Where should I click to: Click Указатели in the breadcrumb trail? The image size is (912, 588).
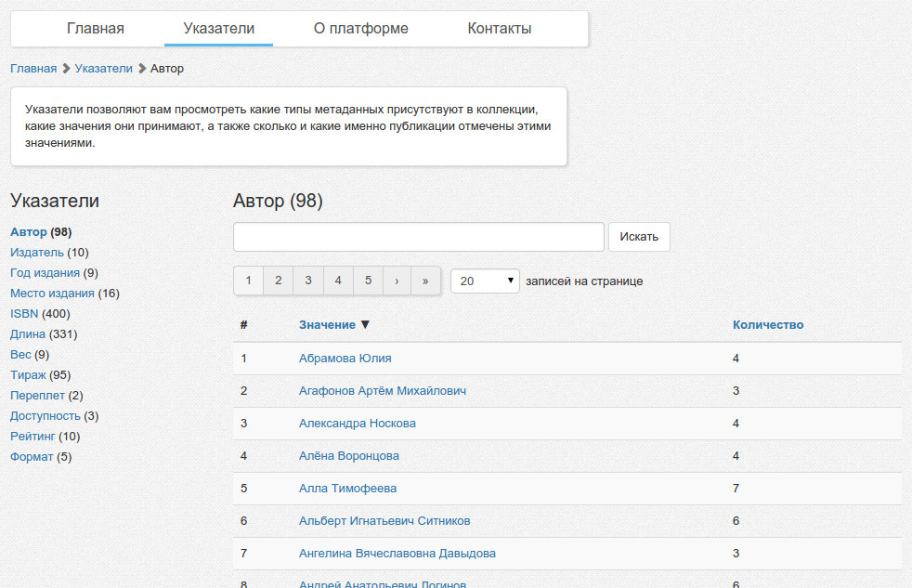point(103,69)
